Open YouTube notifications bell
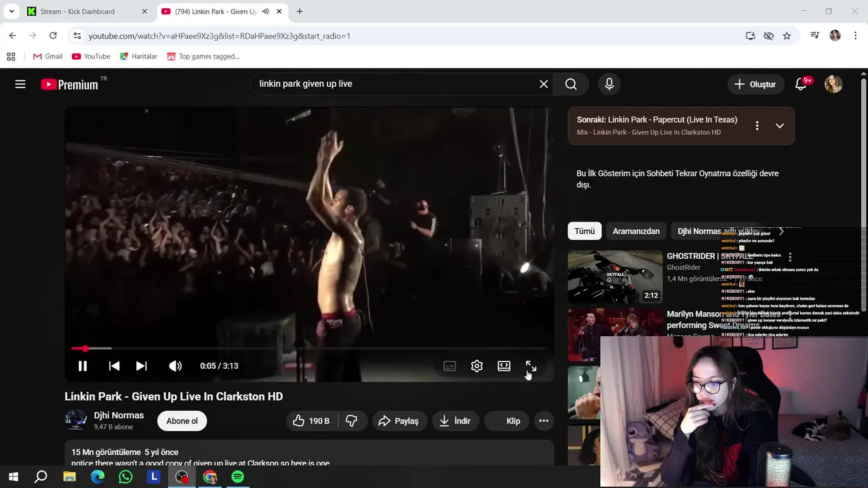Screen dimensions: 868x488 801,84
